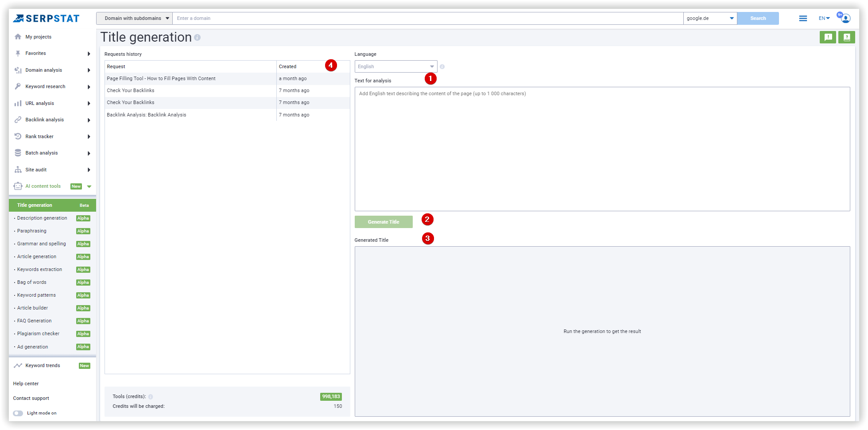This screenshot has width=868, height=430.
Task: Click the Backlink analysis chain icon
Action: (x=18, y=120)
